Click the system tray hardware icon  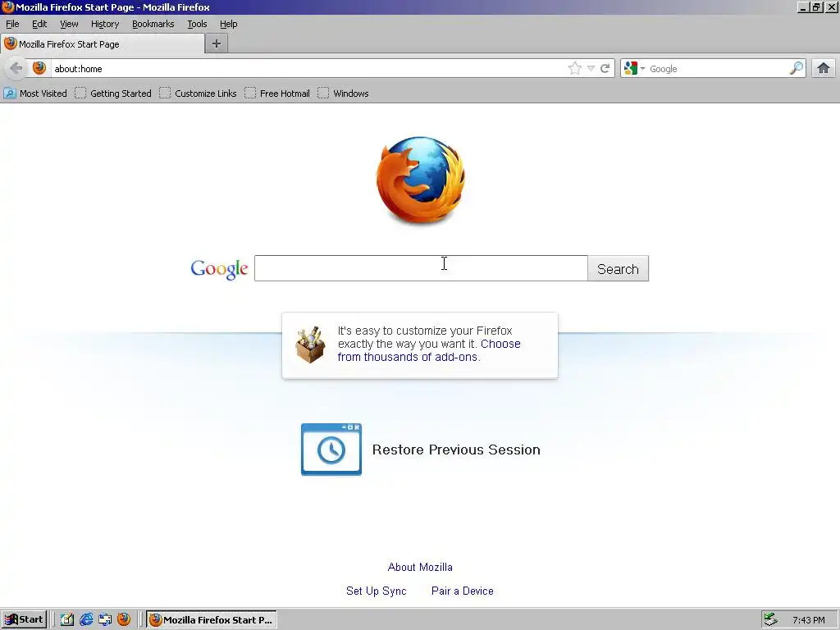tap(770, 619)
